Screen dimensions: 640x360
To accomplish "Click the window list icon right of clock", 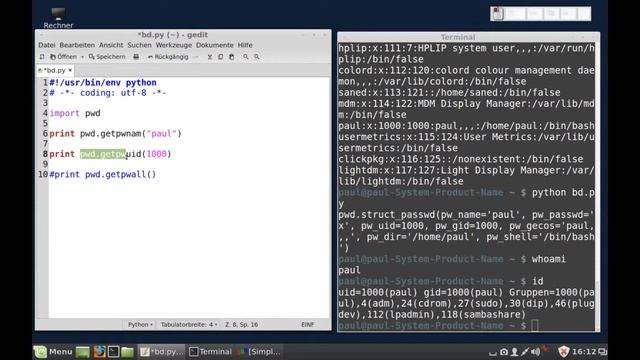I will 602,351.
